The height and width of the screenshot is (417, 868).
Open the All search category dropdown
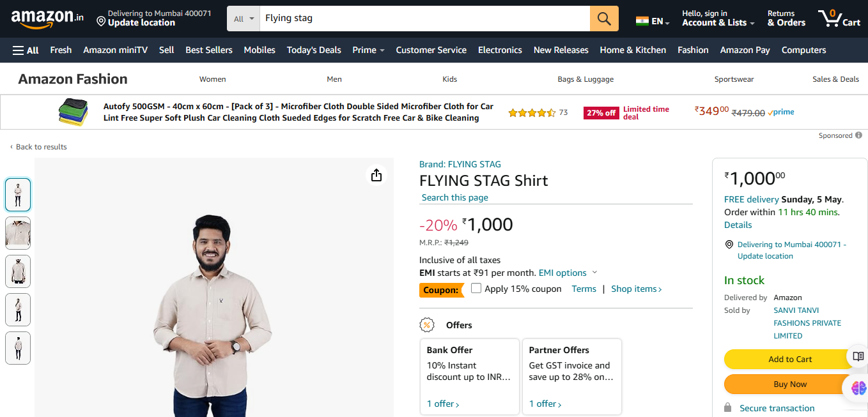point(244,19)
